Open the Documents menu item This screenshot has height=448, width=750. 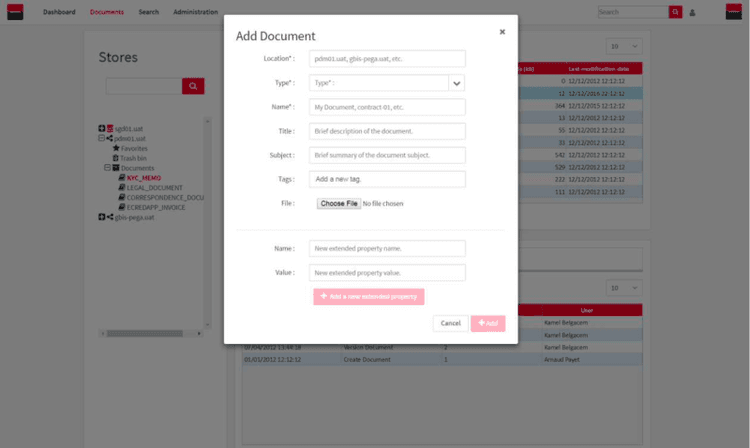107,12
